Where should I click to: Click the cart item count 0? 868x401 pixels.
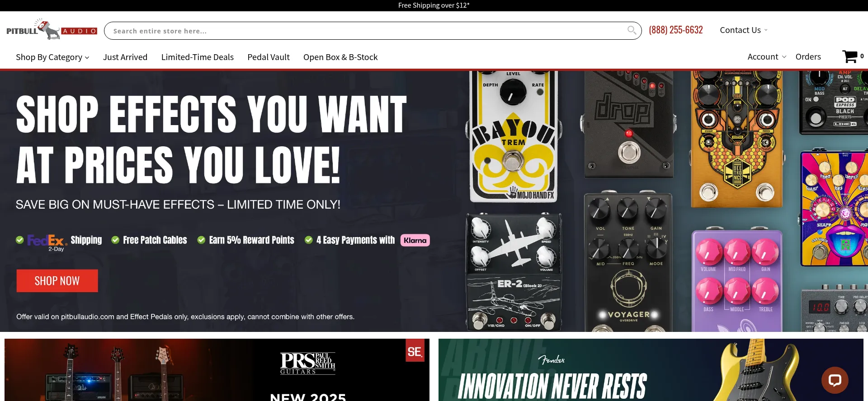click(x=862, y=56)
